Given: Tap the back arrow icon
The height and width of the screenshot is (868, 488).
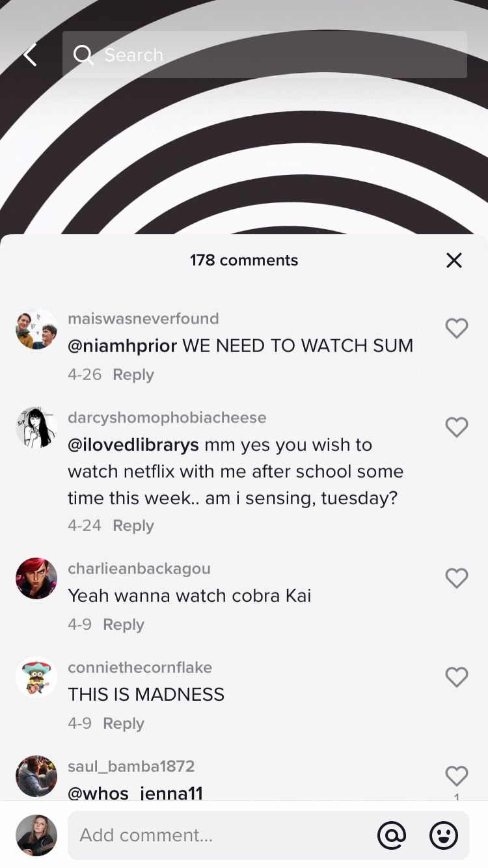Looking at the screenshot, I should 30,55.
